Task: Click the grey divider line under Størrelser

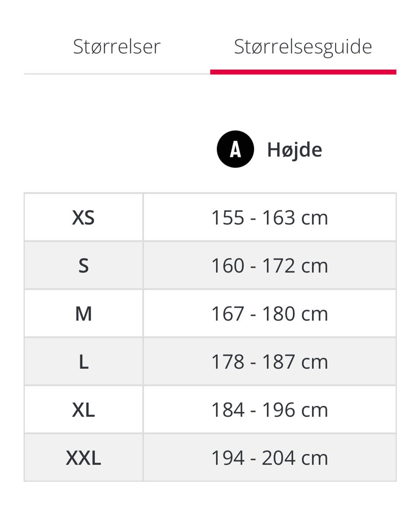Action: (x=117, y=74)
